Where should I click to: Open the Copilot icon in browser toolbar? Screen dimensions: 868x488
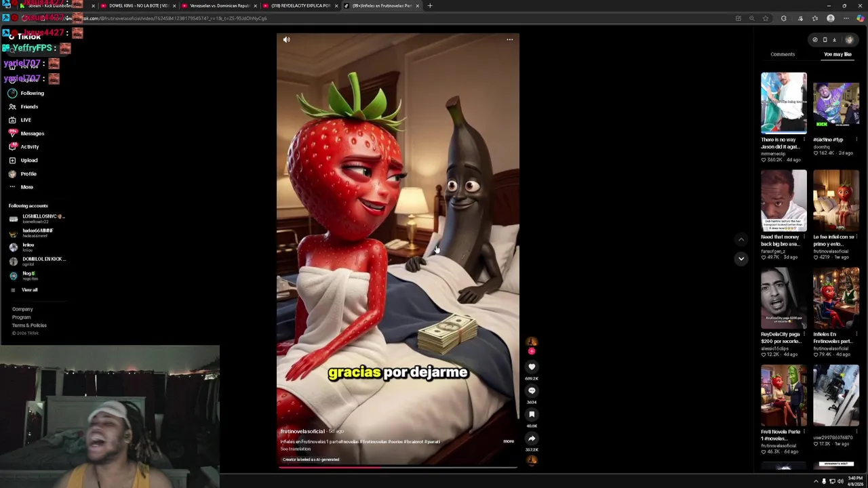coord(861,18)
